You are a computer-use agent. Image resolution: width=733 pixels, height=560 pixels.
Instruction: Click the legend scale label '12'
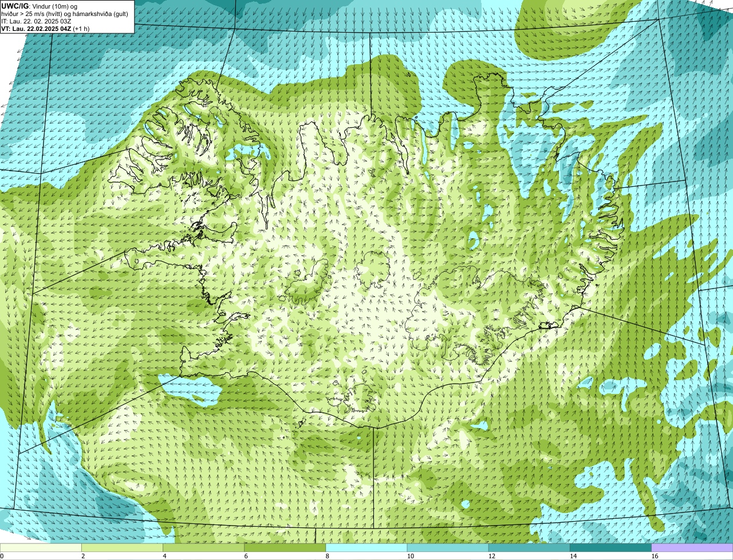tap(492, 556)
